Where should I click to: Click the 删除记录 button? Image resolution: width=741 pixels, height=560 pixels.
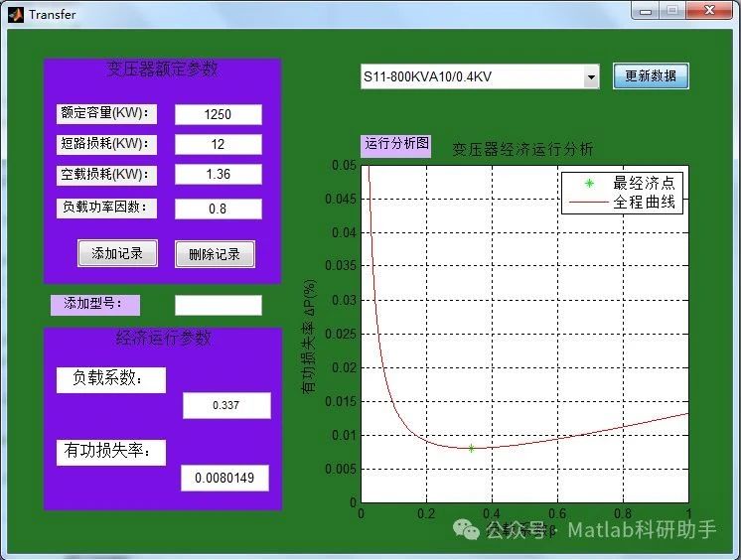(x=215, y=255)
